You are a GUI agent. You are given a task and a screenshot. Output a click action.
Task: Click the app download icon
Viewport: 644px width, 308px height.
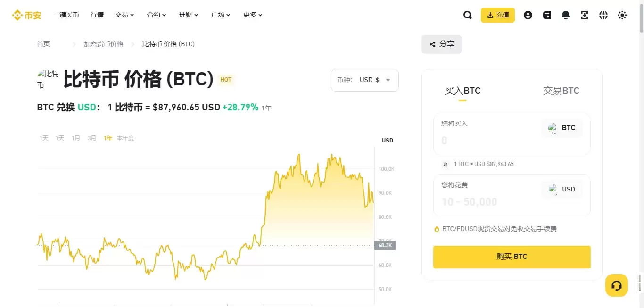click(585, 15)
